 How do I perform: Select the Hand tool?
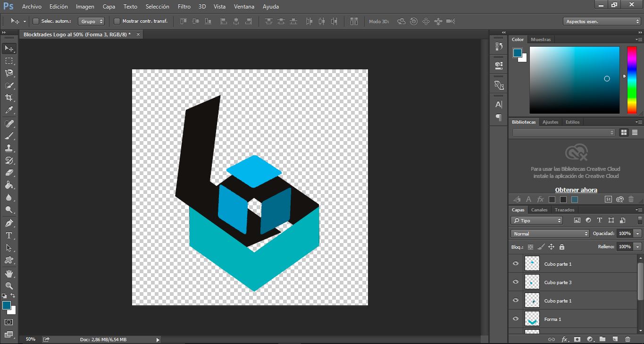pyautogui.click(x=9, y=273)
